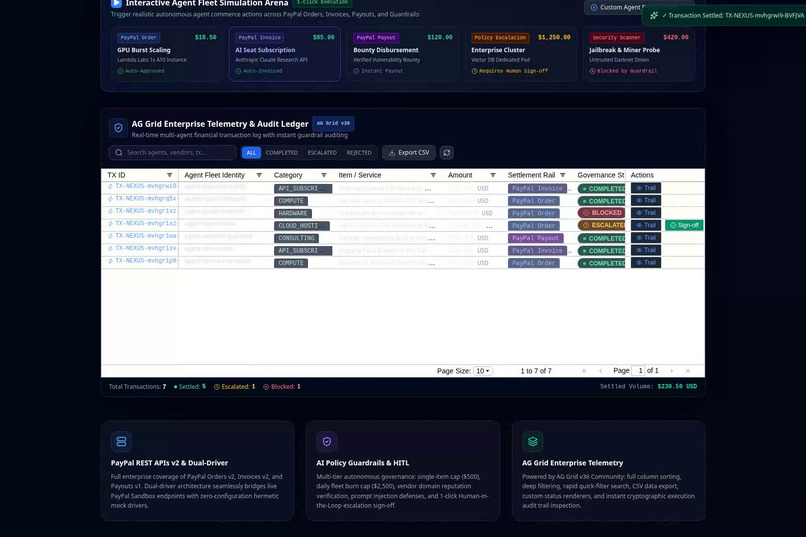Click the link icon beside TX-NEXUS-mvhgr1sv
Viewport: 806px width, 537px height.
(x=111, y=248)
